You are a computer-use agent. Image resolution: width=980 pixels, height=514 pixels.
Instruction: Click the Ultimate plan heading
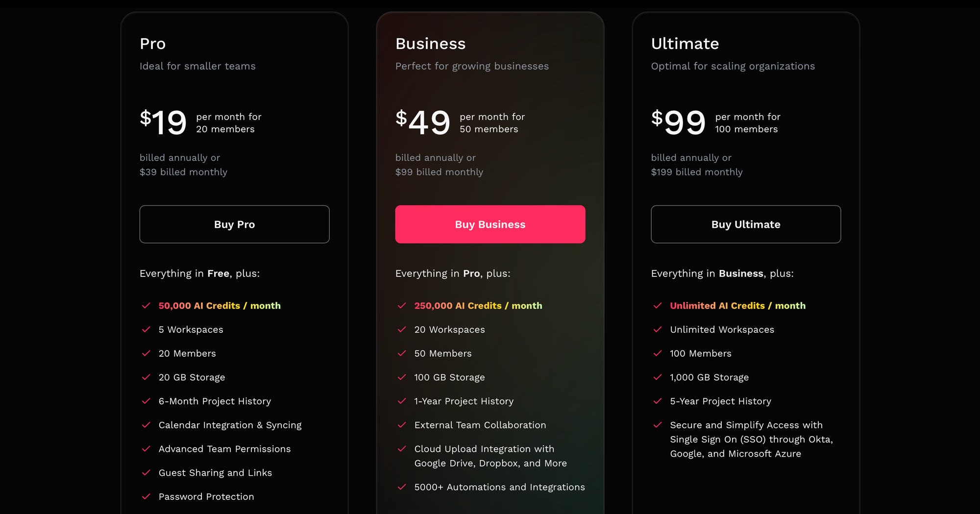coord(685,44)
